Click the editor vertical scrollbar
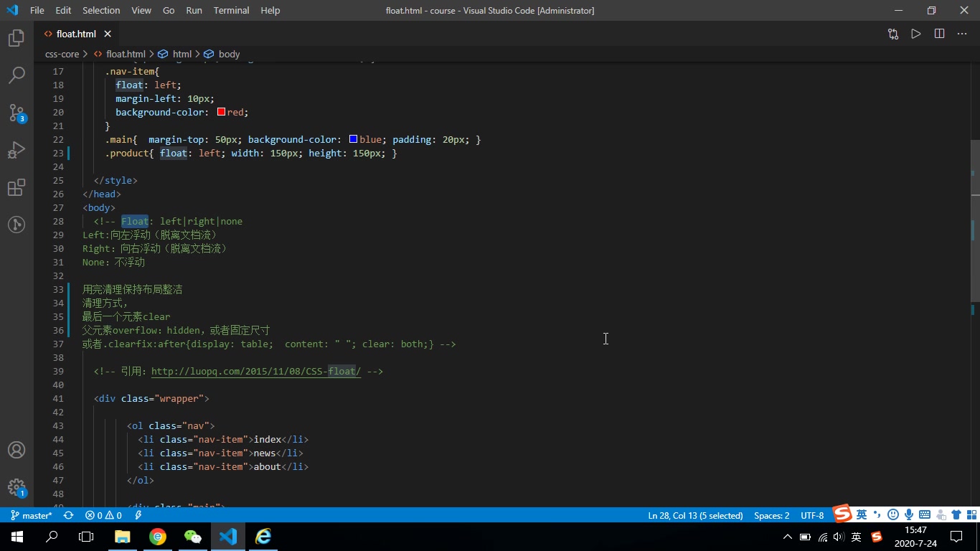Screen dimensions: 980x551 pos(975,220)
